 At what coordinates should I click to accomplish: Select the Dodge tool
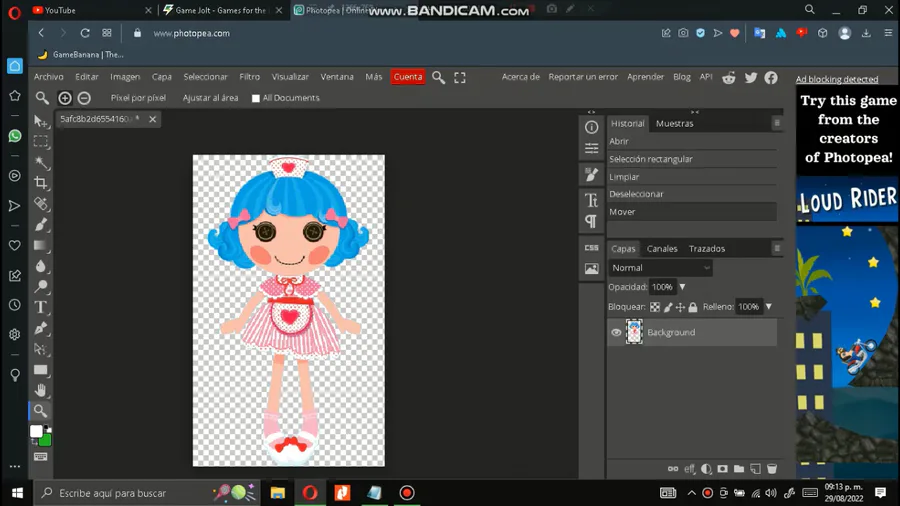point(40,286)
